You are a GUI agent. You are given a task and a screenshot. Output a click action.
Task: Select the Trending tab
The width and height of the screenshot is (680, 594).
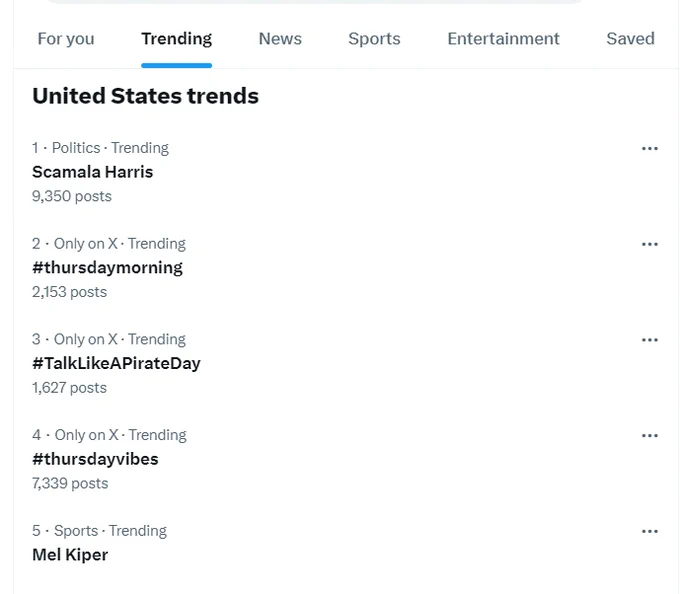click(177, 39)
